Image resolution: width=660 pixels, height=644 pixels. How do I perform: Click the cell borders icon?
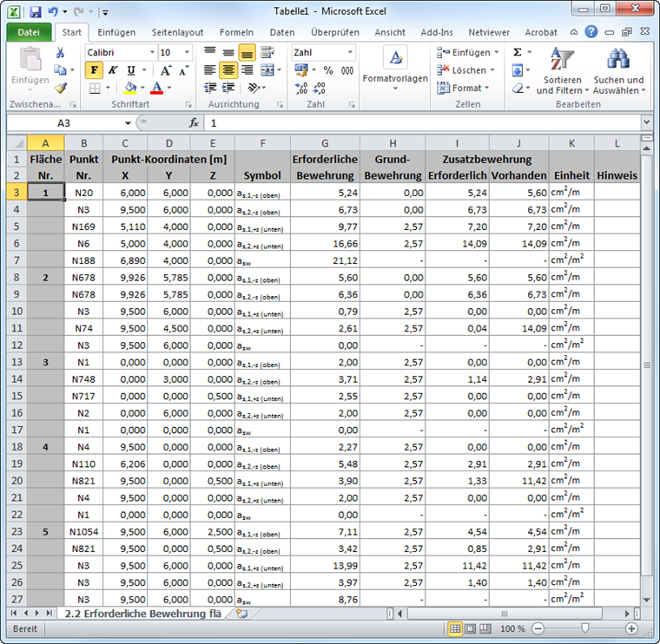point(95,88)
